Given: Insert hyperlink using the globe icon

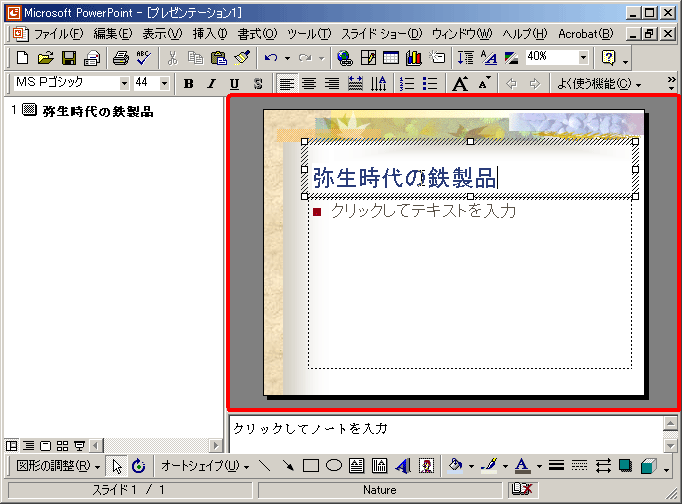Looking at the screenshot, I should 345,57.
